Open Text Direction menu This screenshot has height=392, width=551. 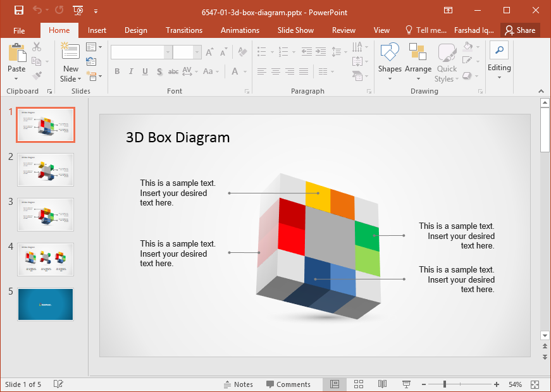click(x=360, y=47)
